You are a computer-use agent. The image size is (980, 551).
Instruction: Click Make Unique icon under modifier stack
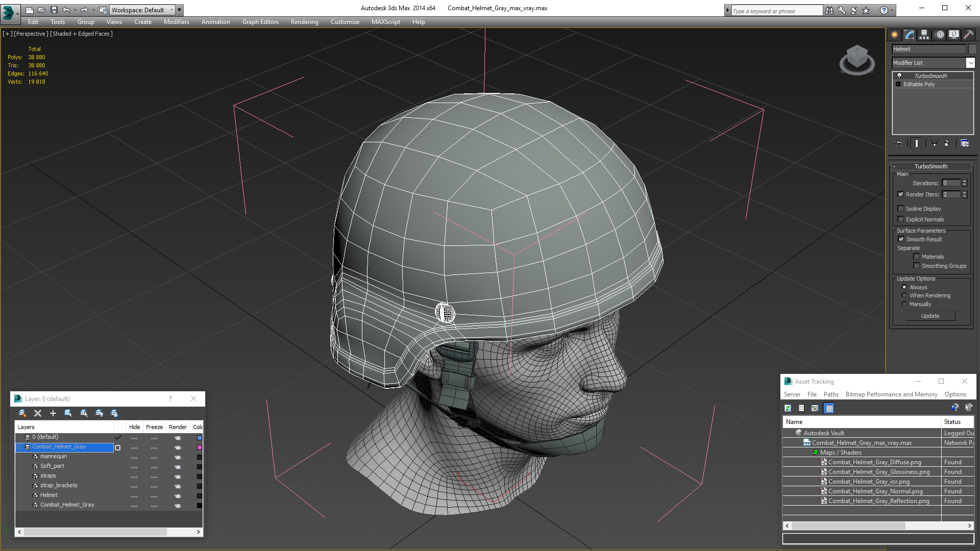click(934, 143)
